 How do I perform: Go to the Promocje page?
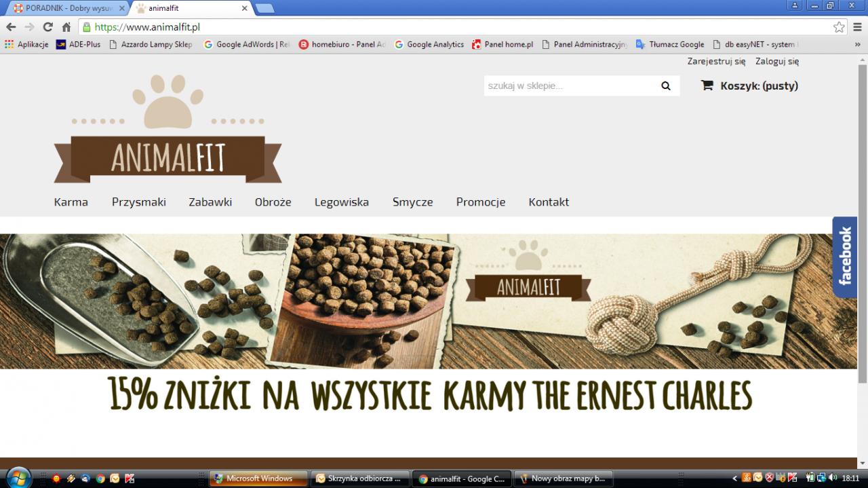tap(481, 202)
